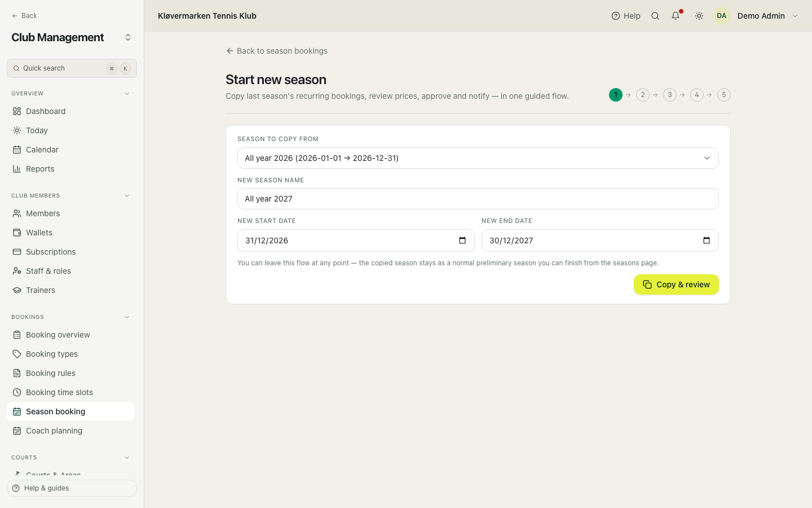
Task: Open the Season to copy from dropdown
Action: point(478,158)
